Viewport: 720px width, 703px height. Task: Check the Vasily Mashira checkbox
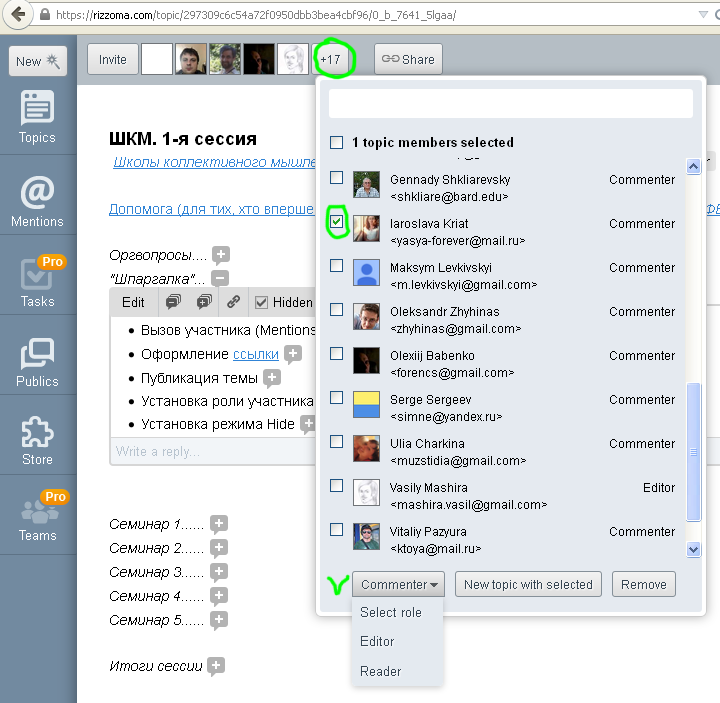(337, 486)
